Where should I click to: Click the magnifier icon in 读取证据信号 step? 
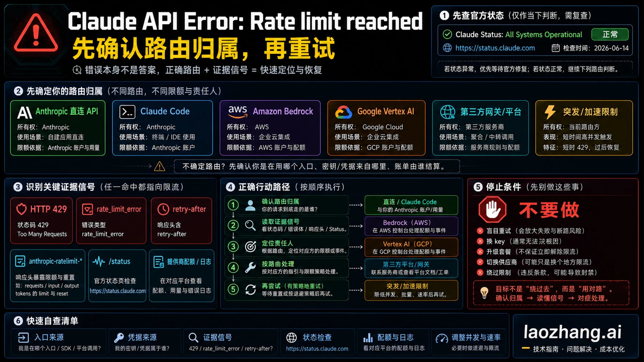(x=250, y=226)
